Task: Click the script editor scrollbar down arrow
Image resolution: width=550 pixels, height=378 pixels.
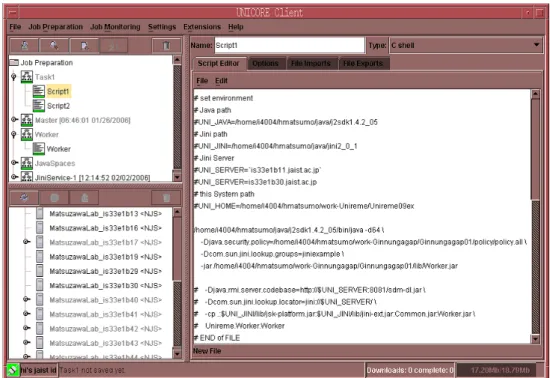Action: [535, 339]
